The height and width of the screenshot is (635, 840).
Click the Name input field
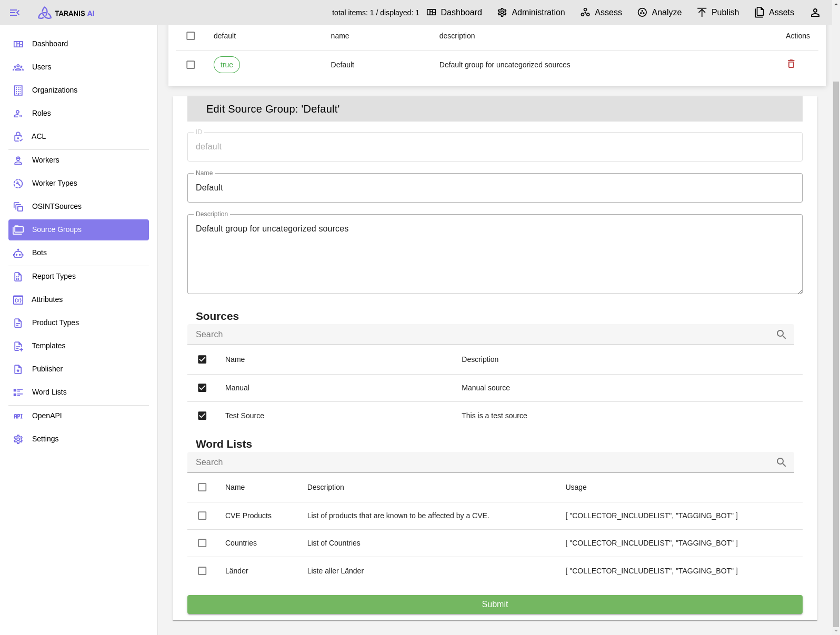[x=495, y=188]
